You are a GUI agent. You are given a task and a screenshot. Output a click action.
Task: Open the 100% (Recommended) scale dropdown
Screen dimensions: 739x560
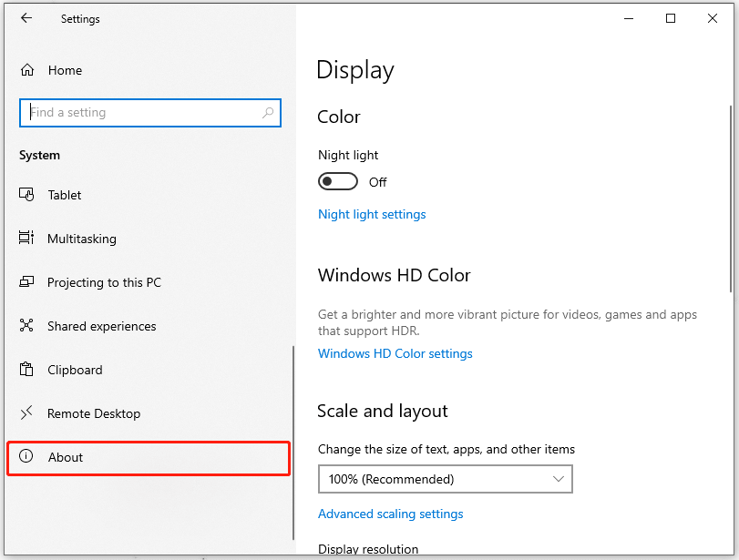(446, 479)
